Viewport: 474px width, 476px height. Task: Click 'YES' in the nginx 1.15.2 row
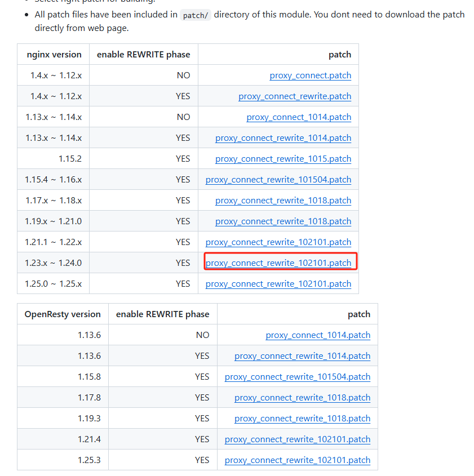(183, 159)
